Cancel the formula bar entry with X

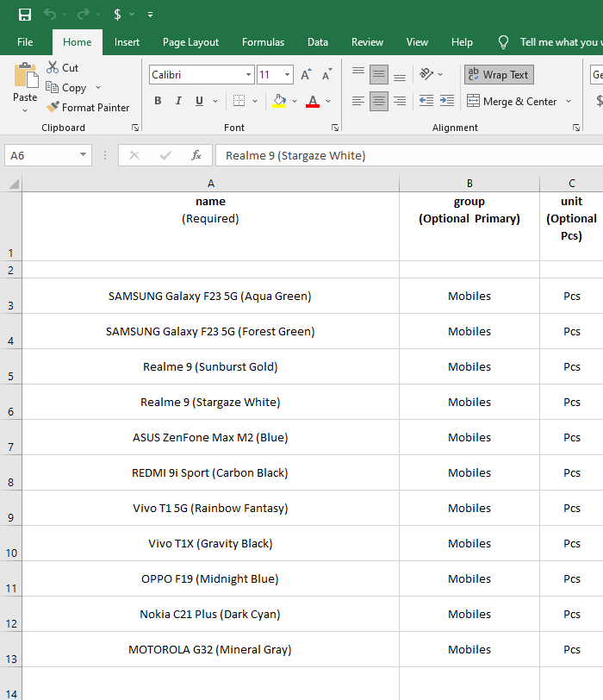134,155
